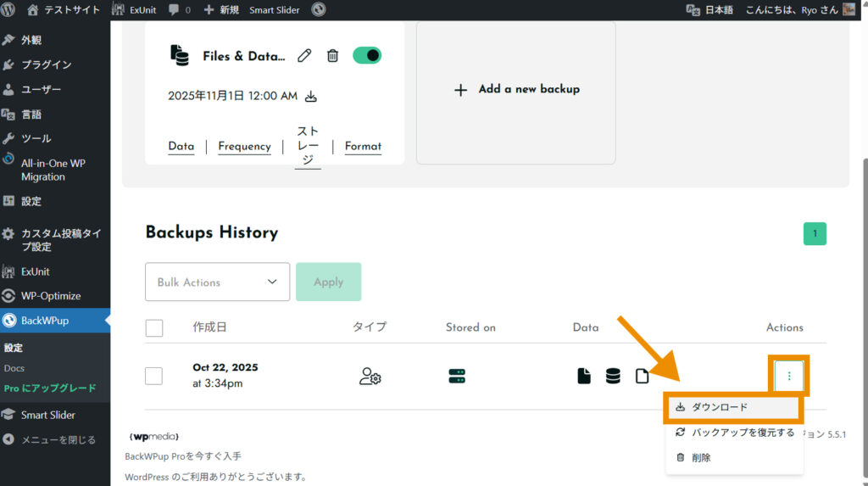868x486 pixels.
Task: Click the Add a new backup card
Action: [515, 90]
